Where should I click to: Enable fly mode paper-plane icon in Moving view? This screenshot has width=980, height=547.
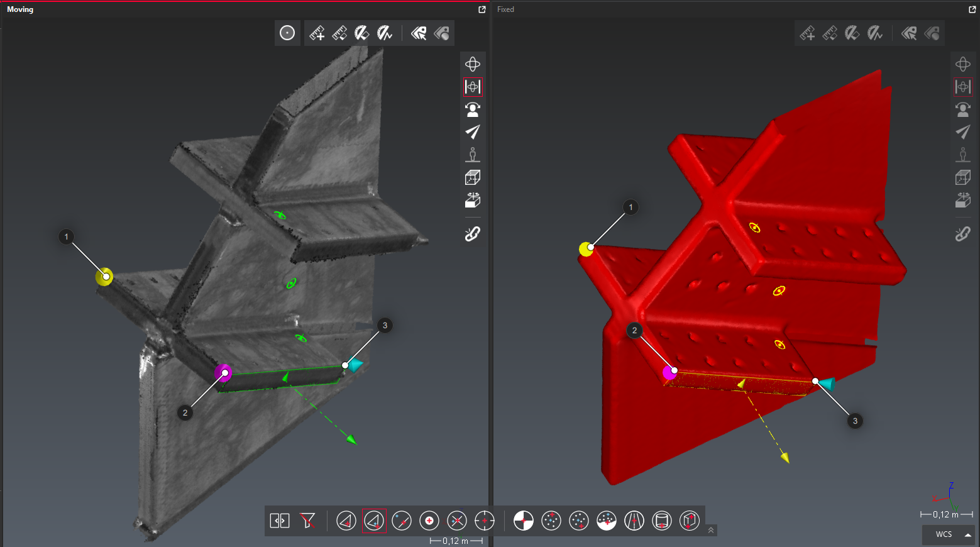(473, 132)
